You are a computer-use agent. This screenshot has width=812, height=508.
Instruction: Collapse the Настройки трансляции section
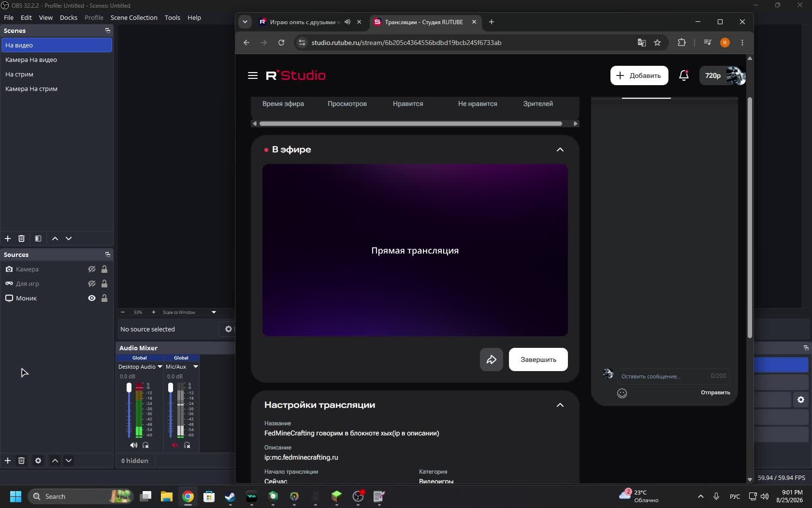click(560, 405)
